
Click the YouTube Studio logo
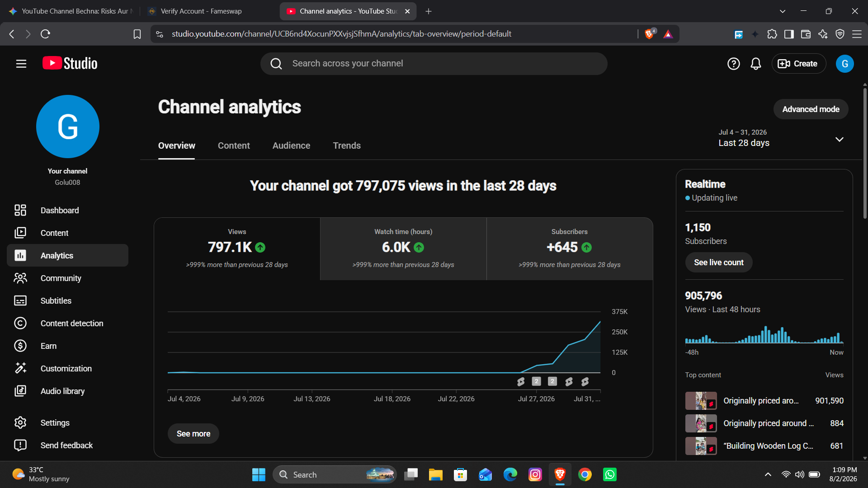coord(70,64)
